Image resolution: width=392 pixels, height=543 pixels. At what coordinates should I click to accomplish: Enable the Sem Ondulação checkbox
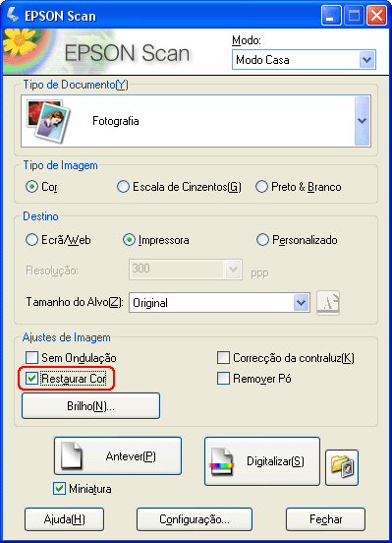[x=31, y=357]
